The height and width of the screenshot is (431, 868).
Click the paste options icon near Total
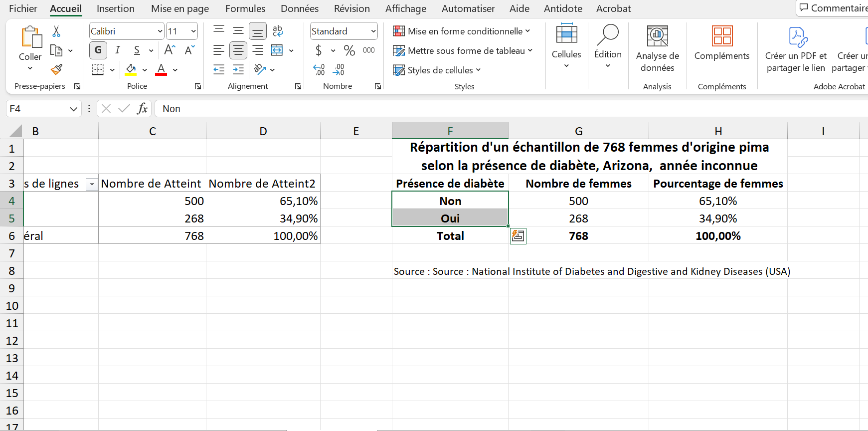pos(518,236)
